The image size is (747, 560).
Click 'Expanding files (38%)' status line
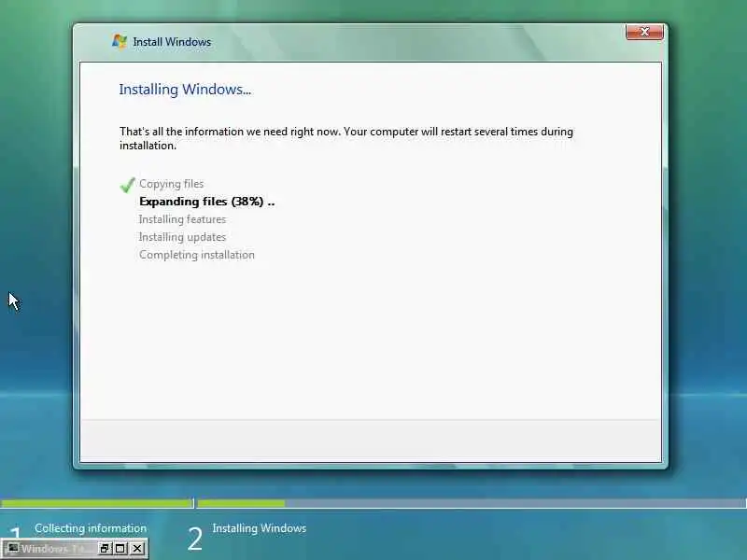pos(206,202)
